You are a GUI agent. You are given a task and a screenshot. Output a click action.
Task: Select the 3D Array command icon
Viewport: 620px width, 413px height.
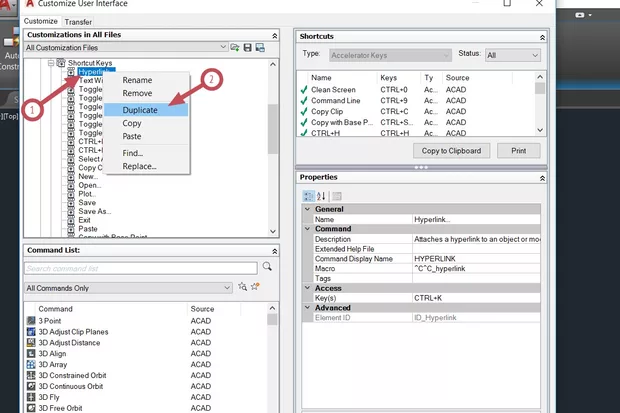click(32, 365)
